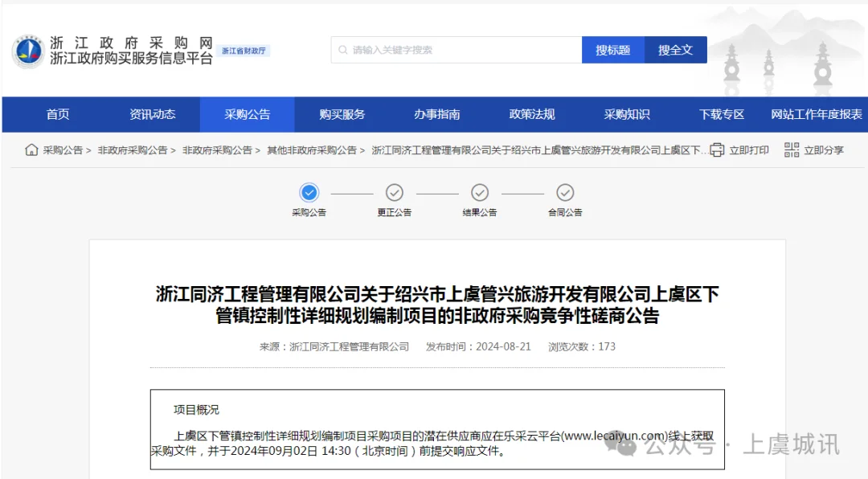Click the 搜全文 search button
The width and height of the screenshot is (868, 479).
coord(675,50)
